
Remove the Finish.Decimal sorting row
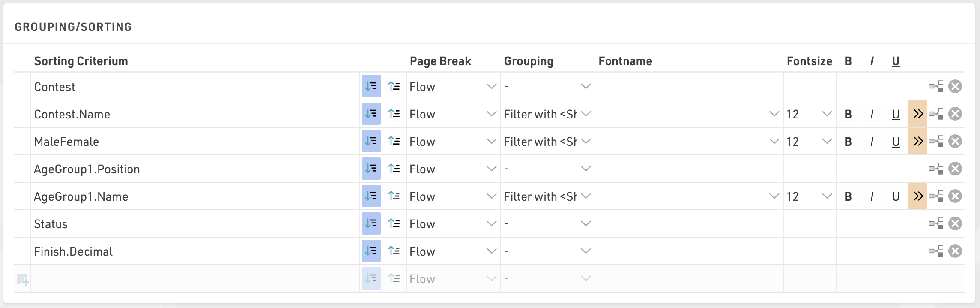coord(955,251)
